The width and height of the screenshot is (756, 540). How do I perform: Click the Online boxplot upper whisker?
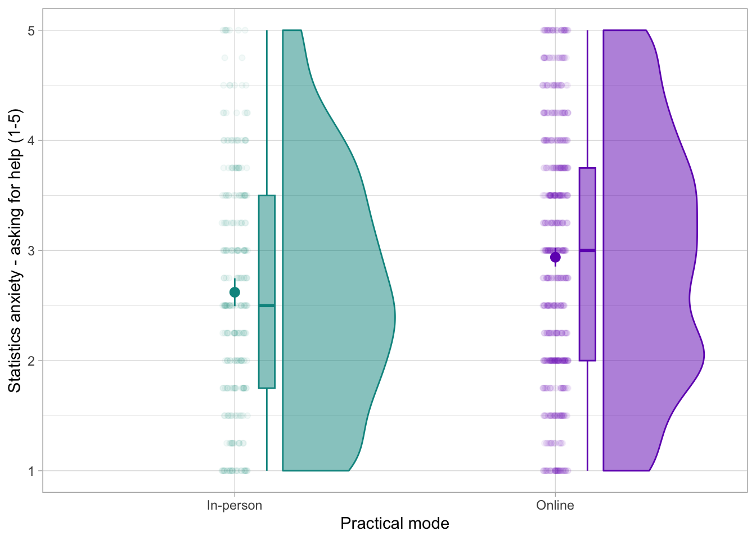point(587,98)
